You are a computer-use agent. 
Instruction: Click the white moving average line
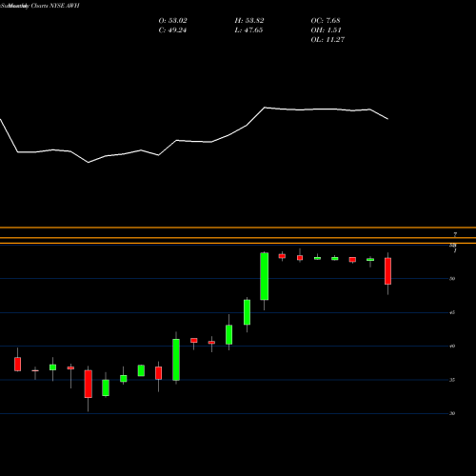click(x=194, y=141)
